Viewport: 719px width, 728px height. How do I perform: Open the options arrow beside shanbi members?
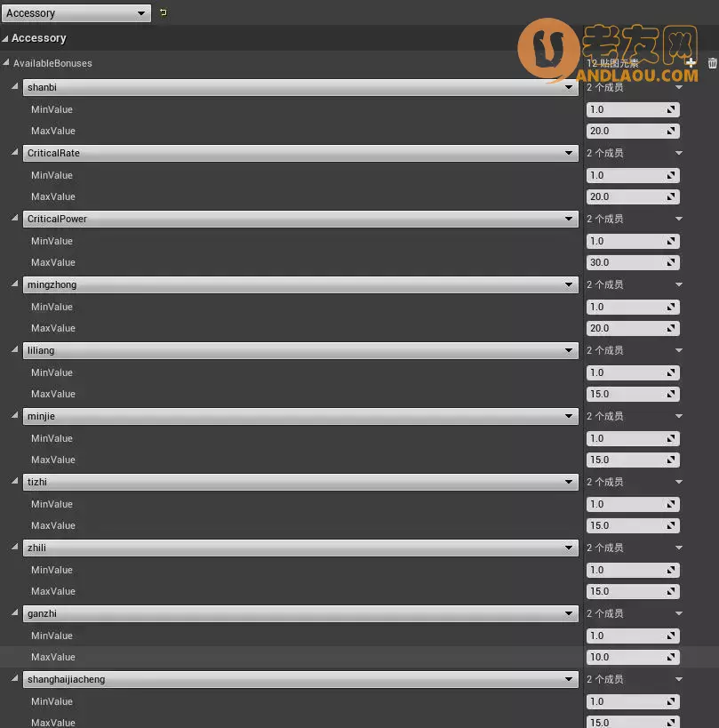679,87
